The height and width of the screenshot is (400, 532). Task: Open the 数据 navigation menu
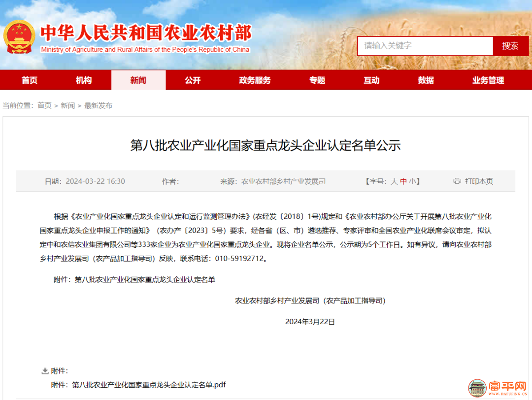(426, 80)
